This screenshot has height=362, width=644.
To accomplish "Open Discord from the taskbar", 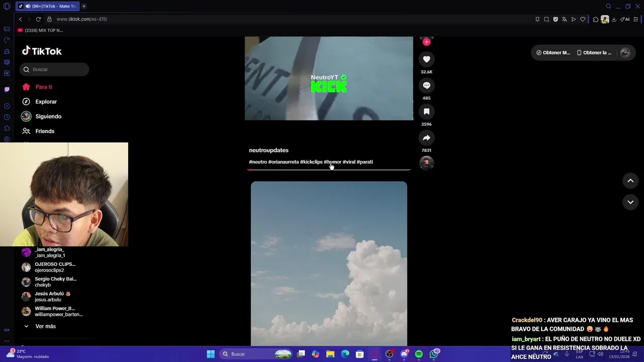I will pos(404,354).
